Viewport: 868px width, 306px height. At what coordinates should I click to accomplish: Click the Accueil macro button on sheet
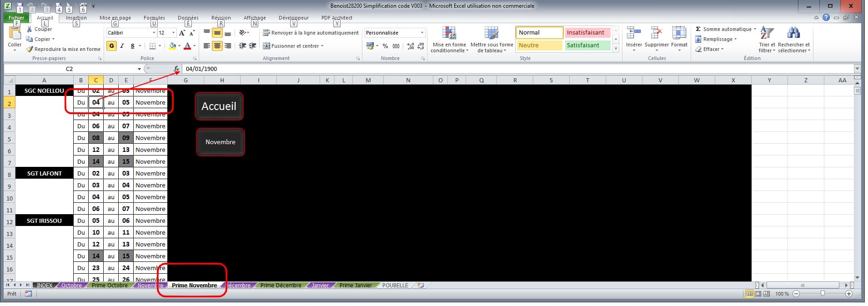coord(219,106)
